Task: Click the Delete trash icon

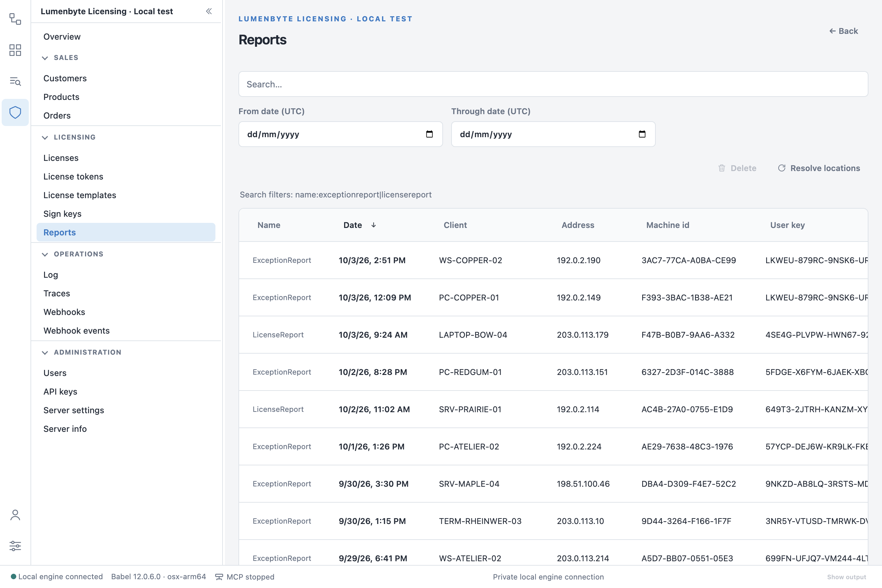Action: 721,168
